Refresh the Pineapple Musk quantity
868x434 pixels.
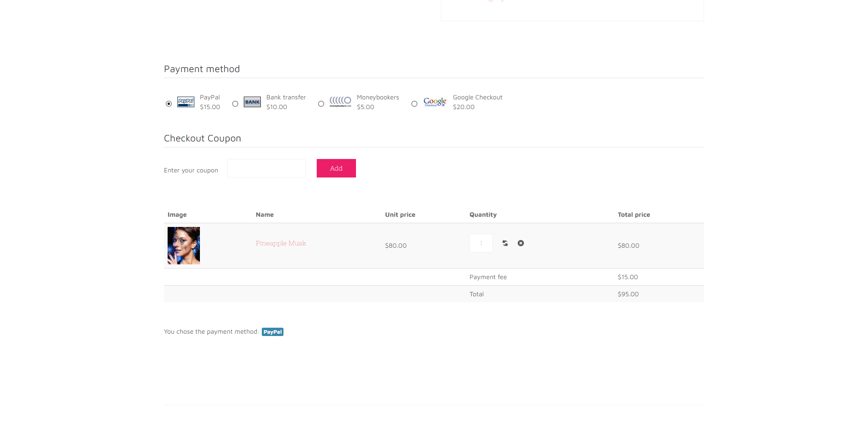(505, 243)
